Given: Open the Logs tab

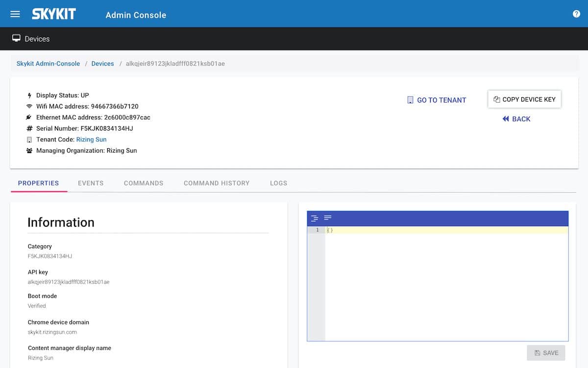Looking at the screenshot, I should [x=278, y=183].
